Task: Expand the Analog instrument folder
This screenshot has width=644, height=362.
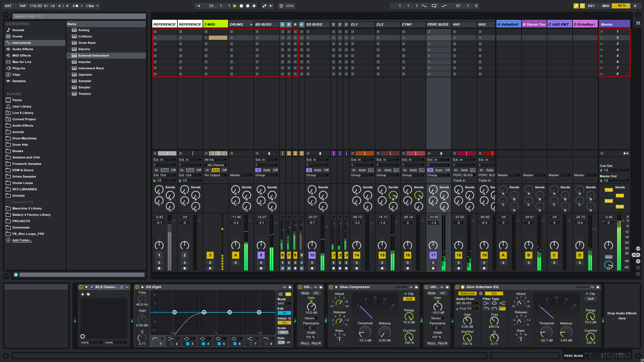Action: 69,30
